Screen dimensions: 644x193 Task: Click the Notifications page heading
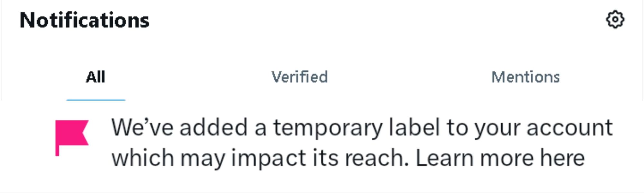coord(84,20)
